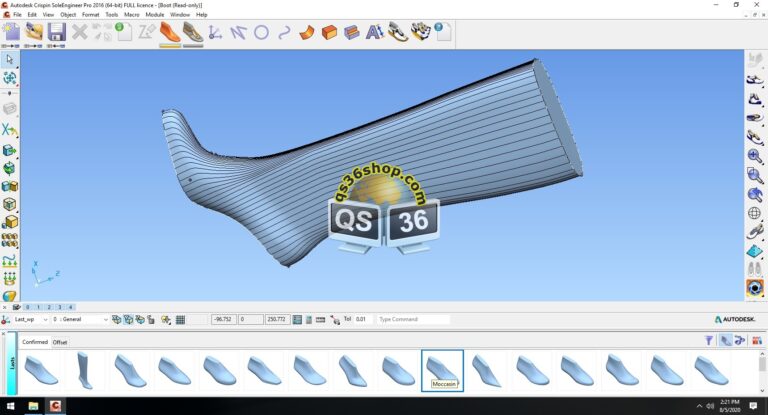
Task: Select the orange solid block tool
Action: [x=330, y=33]
